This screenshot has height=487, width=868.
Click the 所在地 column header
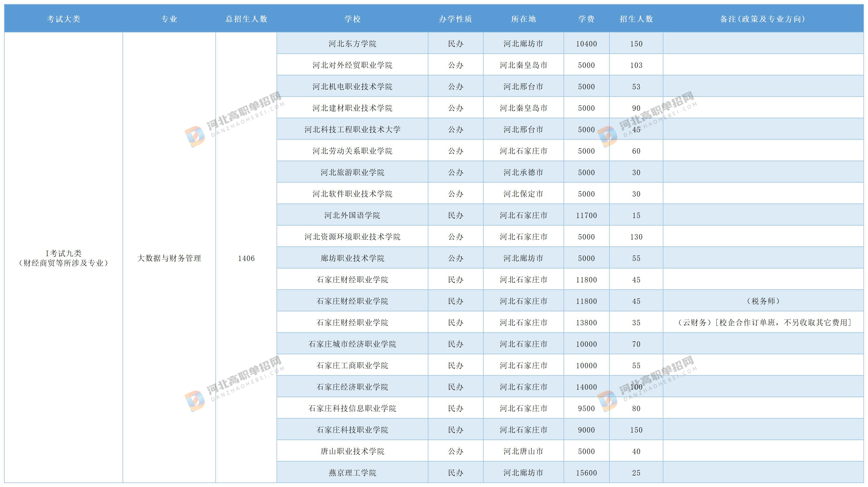(x=523, y=19)
